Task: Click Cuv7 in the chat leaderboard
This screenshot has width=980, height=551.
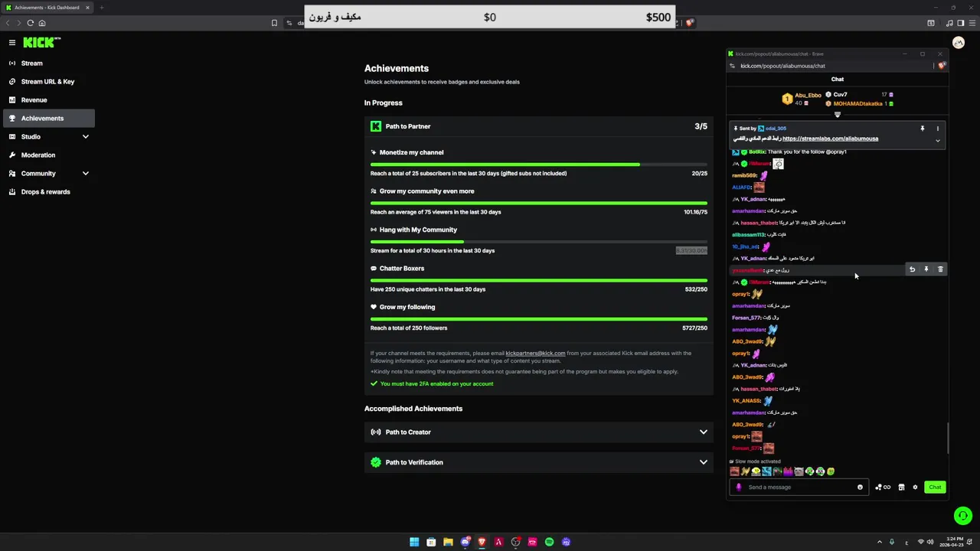Action: [x=840, y=95]
